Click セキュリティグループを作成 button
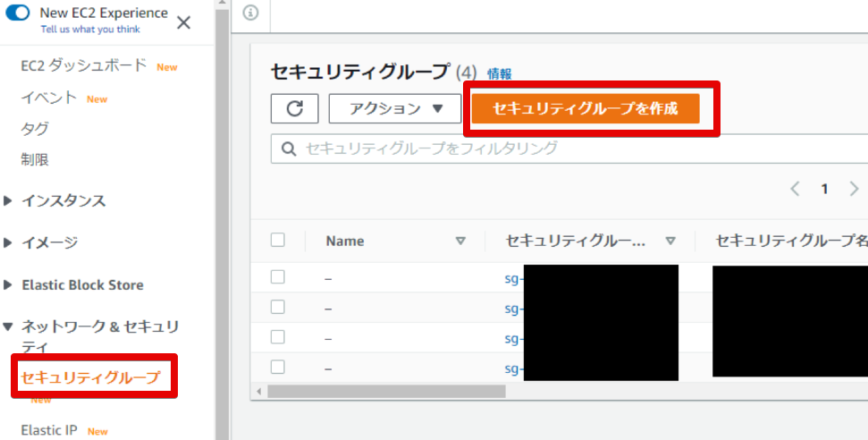The width and height of the screenshot is (868, 440). (x=586, y=108)
